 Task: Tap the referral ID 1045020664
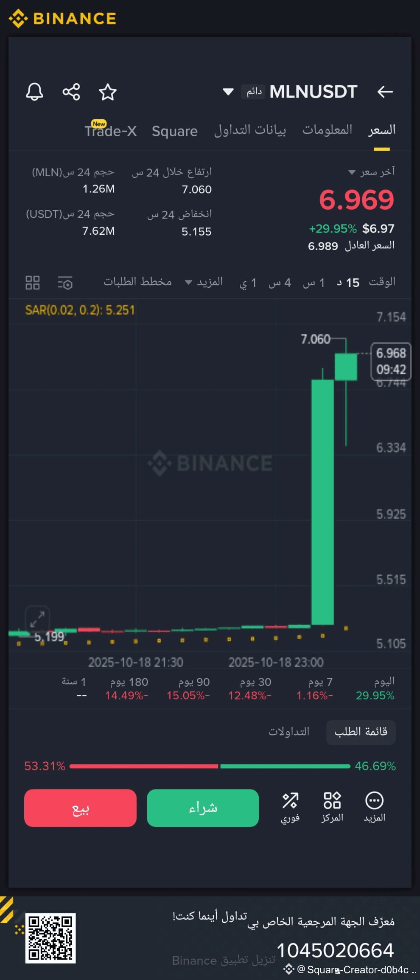335,950
